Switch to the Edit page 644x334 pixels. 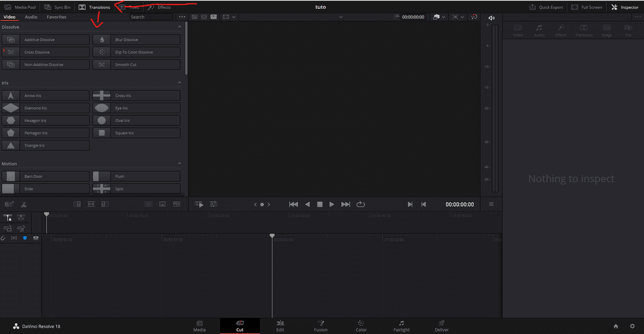pos(280,326)
